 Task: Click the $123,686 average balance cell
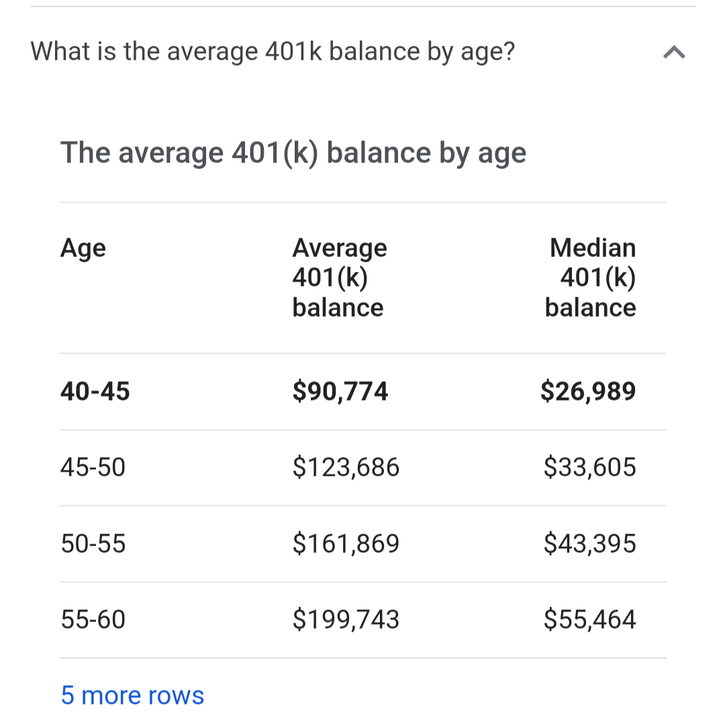(346, 467)
